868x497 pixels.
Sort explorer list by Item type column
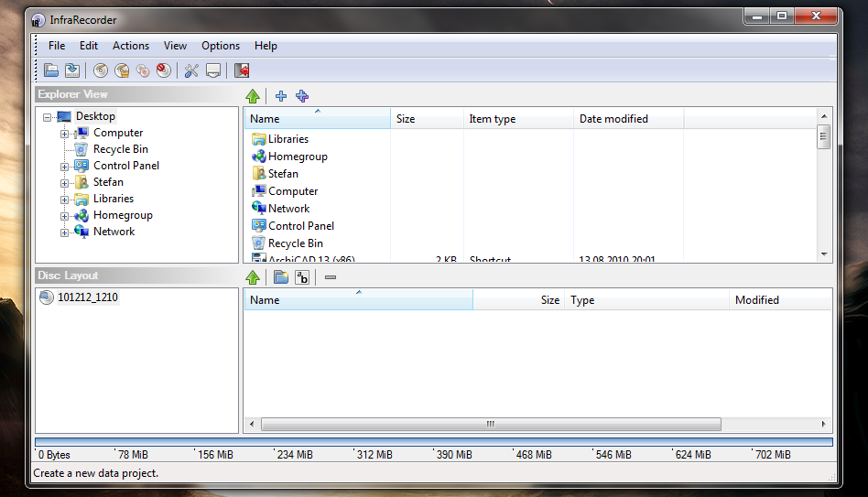518,118
